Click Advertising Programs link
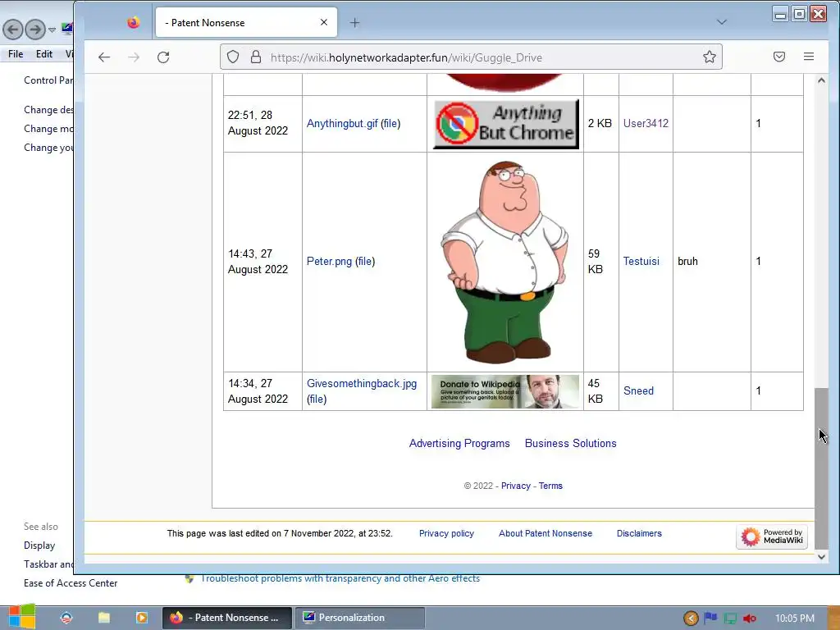840x630 pixels. 459,444
